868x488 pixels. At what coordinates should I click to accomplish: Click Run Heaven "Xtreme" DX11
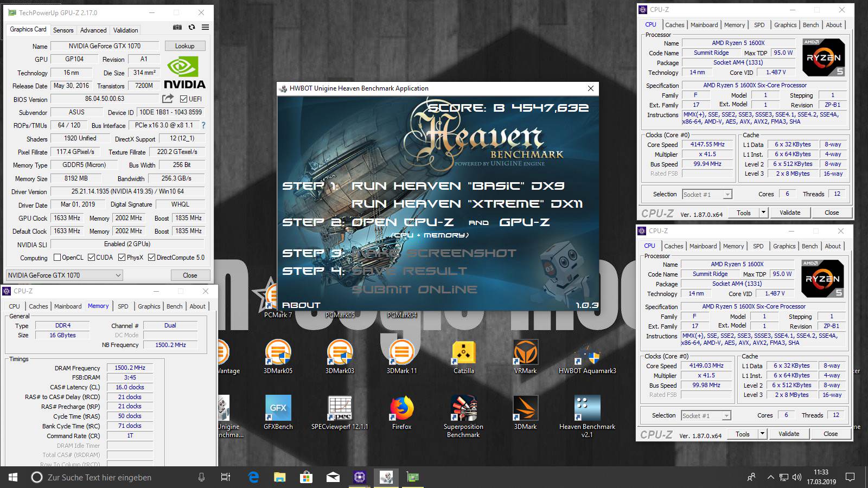(x=467, y=204)
